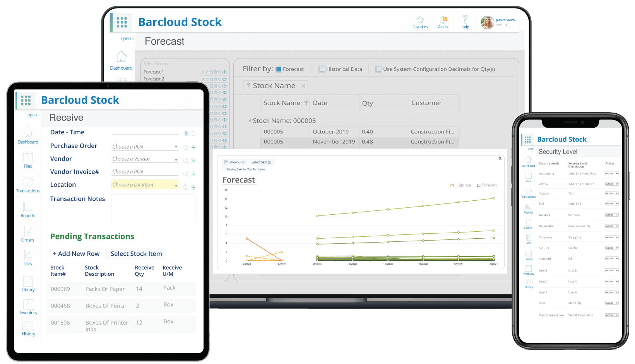Image resolution: width=635 pixels, height=364 pixels.
Task: Enable Historical Data filter checkbox
Action: [x=322, y=69]
